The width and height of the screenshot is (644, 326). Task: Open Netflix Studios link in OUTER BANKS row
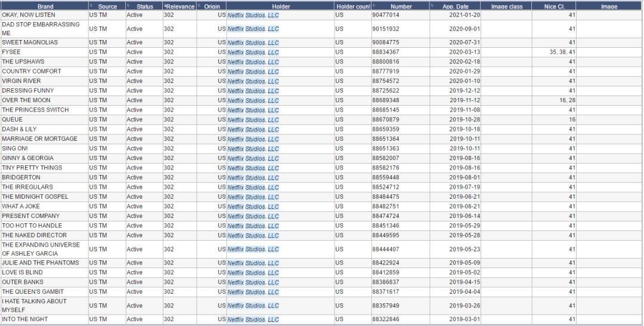[x=253, y=282]
